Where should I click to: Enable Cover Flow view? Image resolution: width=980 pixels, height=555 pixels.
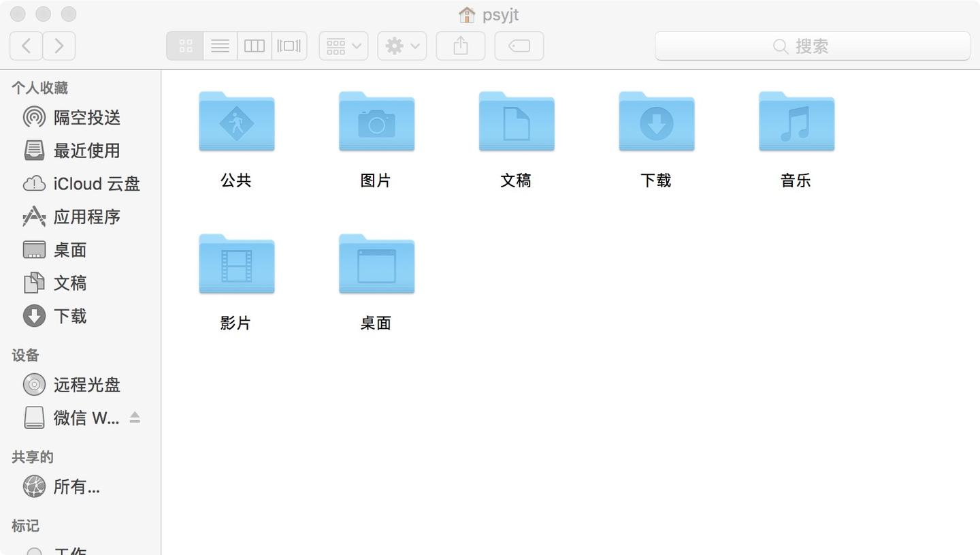(289, 45)
